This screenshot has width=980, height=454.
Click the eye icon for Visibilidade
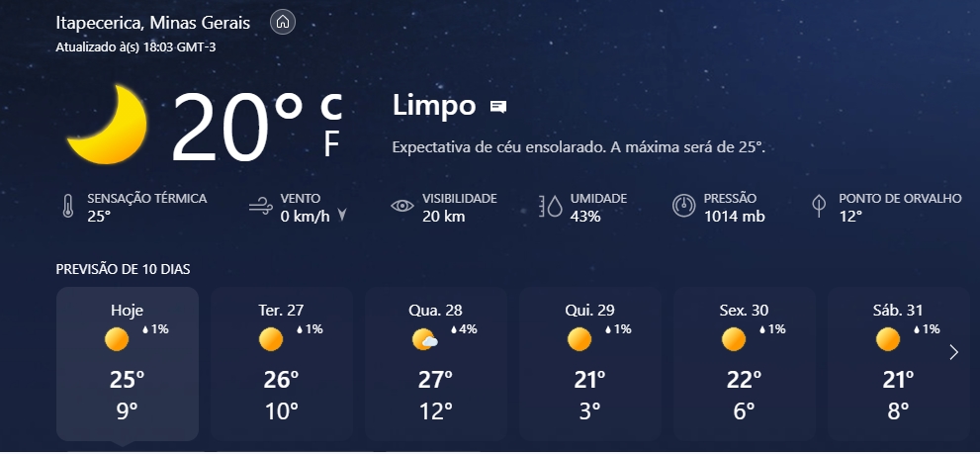(x=402, y=207)
